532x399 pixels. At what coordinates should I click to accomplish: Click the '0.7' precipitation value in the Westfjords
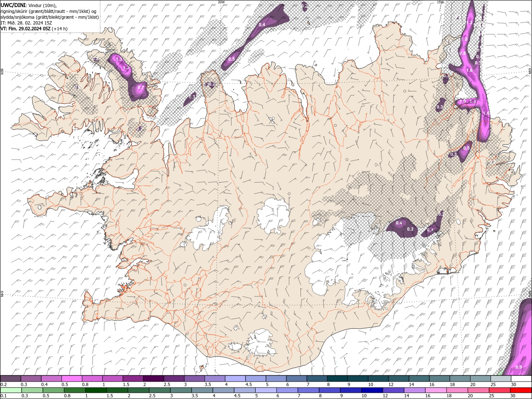point(140,88)
